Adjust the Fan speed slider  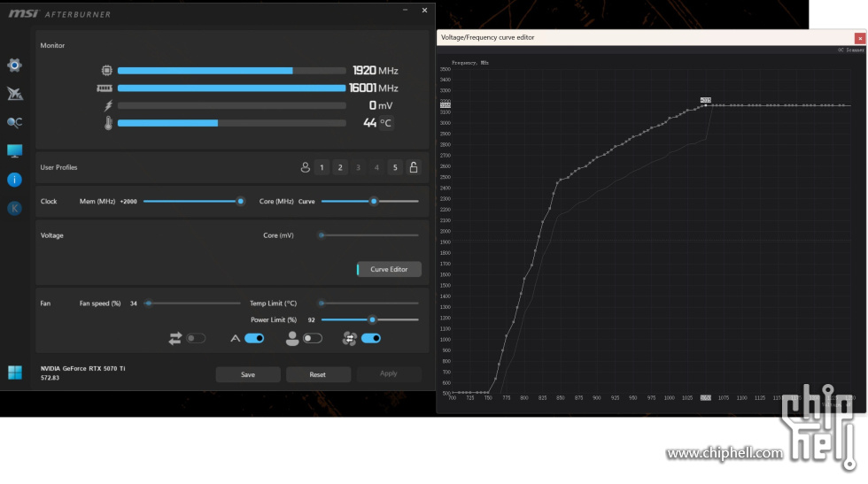click(192, 303)
